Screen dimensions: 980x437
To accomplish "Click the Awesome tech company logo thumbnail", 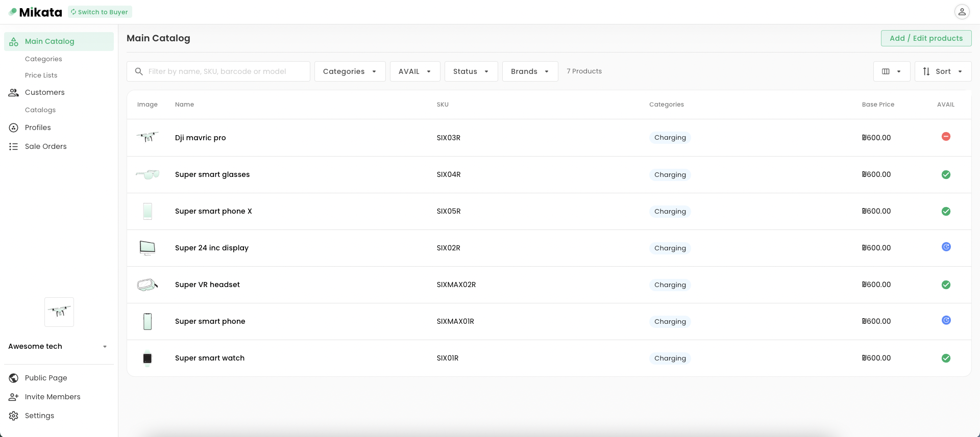I will tap(59, 312).
